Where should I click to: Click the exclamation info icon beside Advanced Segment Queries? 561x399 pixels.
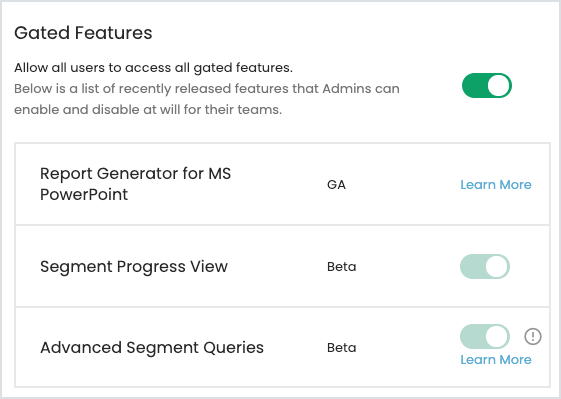(x=533, y=336)
